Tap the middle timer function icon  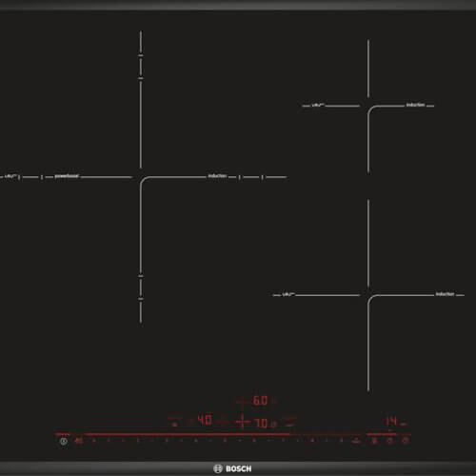(389, 441)
